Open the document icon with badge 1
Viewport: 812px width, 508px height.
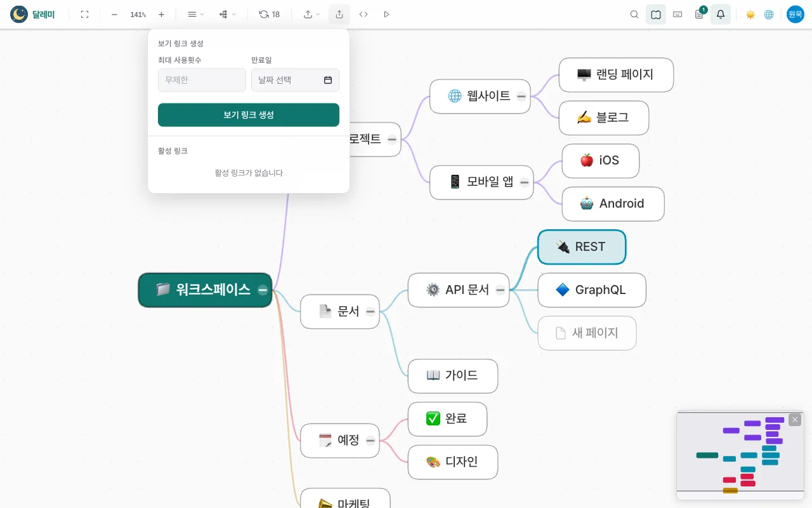click(699, 14)
